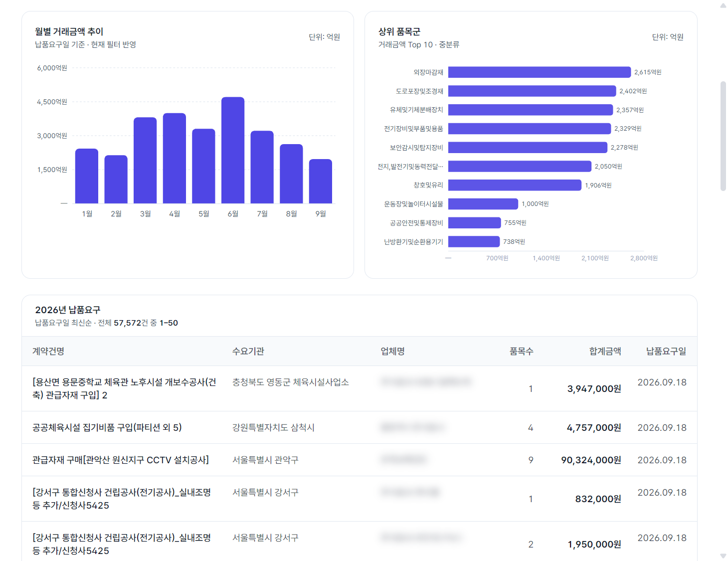Image resolution: width=728 pixels, height=561 pixels.
Task: Select the 보안감시및탐지장비 horizontal bar
Action: coord(528,148)
